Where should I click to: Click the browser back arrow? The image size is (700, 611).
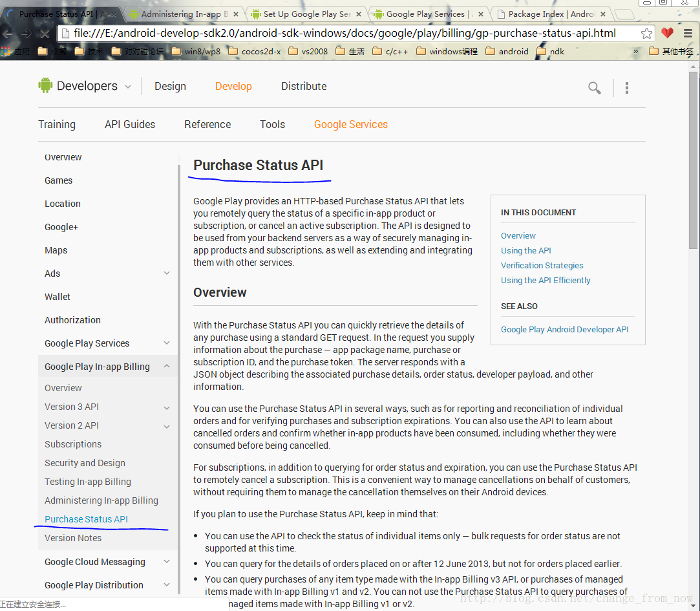click(8, 34)
